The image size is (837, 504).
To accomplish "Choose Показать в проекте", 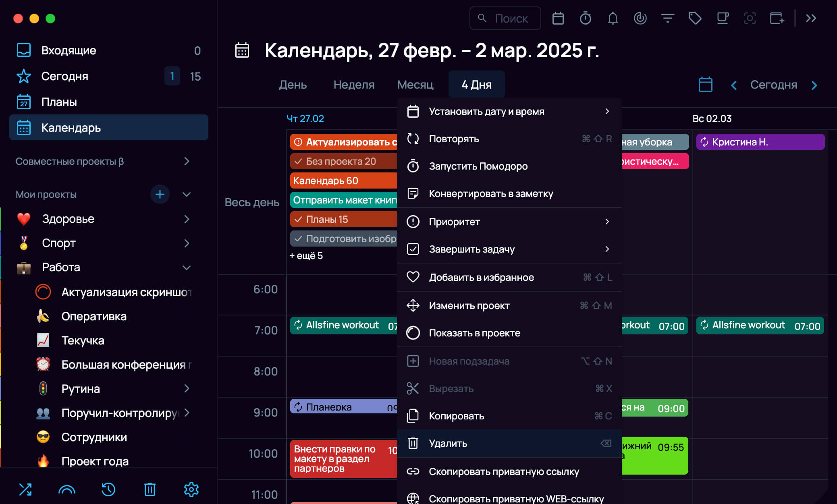I will point(509,333).
